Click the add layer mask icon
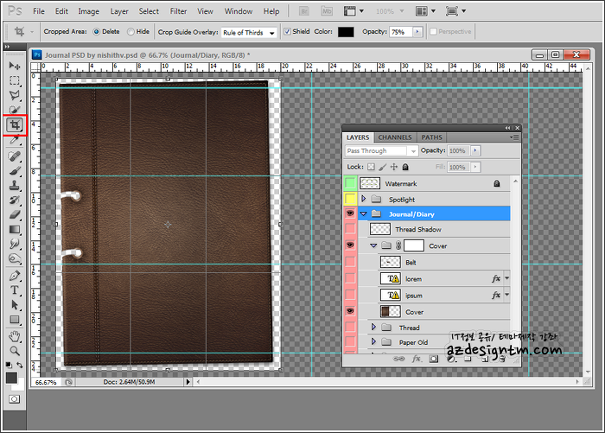Image resolution: width=605 pixels, height=433 pixels. [434, 359]
